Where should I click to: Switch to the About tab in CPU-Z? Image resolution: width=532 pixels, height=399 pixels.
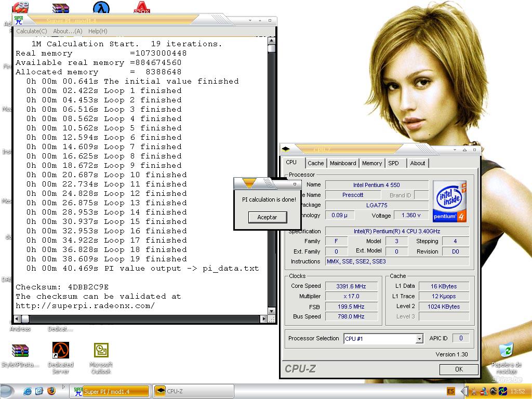click(x=418, y=163)
